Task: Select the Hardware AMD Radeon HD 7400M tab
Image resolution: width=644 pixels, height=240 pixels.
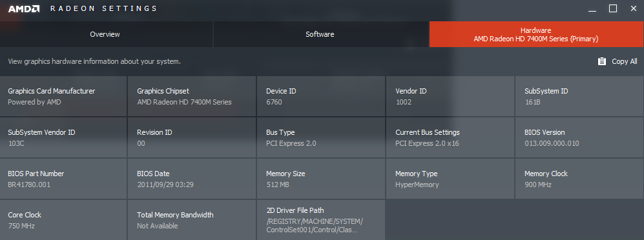Action: 536,34
